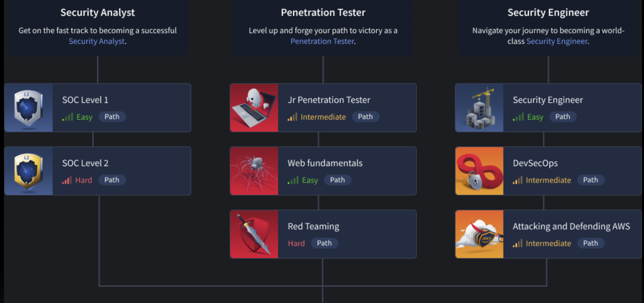Click the Easy difficulty bars on Security Engineer

tap(518, 117)
